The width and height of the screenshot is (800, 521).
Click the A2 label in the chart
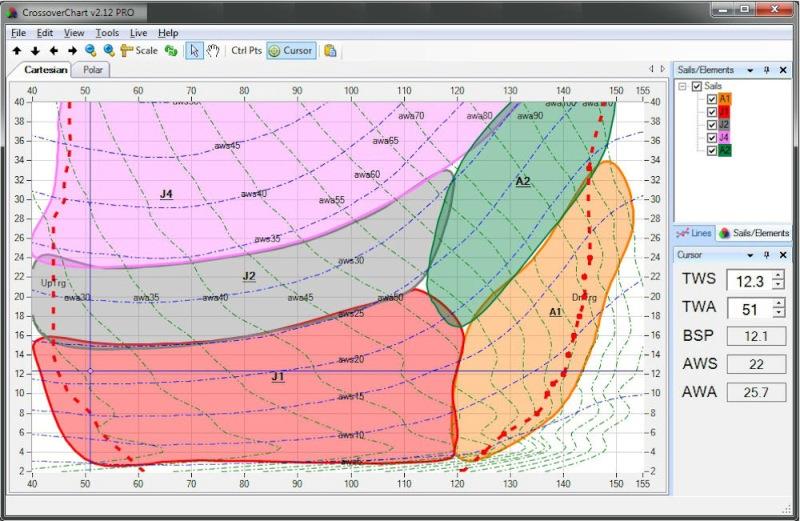[523, 181]
